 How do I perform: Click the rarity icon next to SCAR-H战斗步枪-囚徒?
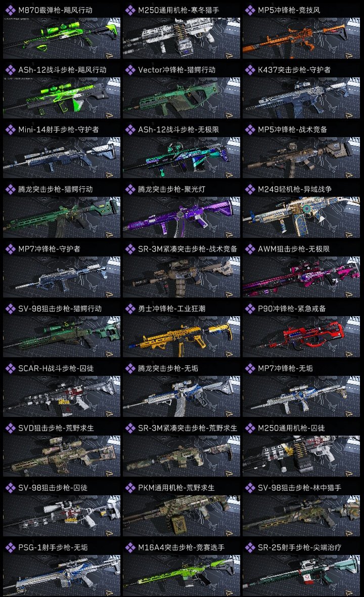(10, 368)
